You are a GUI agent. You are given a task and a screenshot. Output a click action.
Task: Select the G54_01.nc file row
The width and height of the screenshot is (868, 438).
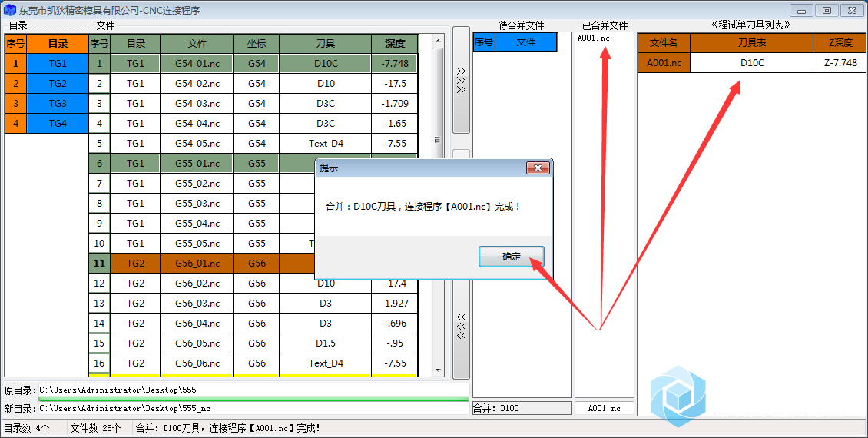253,63
